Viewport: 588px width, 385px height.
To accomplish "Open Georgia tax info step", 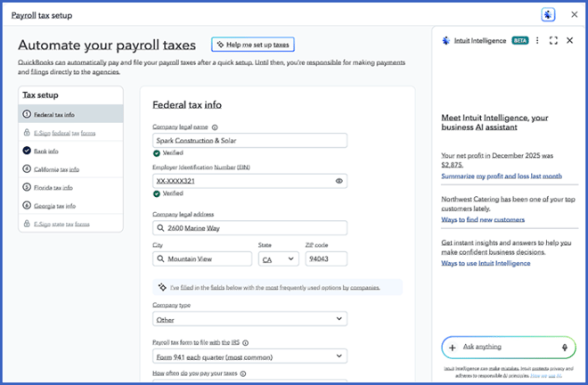I will 71,206.
